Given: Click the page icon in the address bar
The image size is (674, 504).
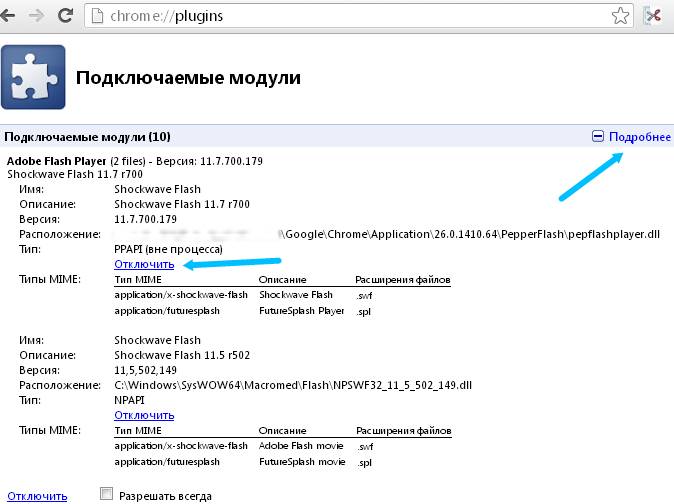Looking at the screenshot, I should (x=98, y=15).
